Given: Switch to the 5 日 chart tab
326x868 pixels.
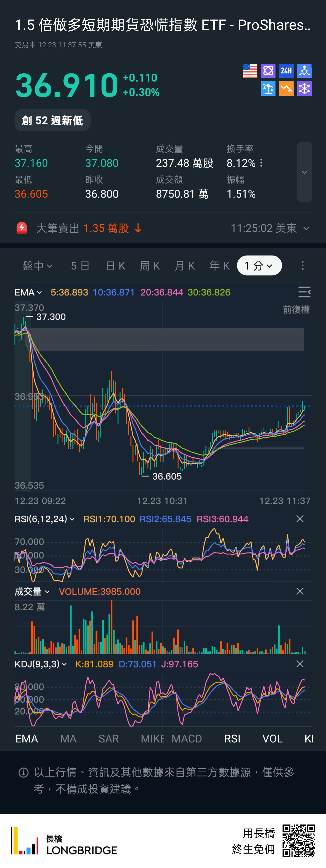Looking at the screenshot, I should pyautogui.click(x=80, y=266).
